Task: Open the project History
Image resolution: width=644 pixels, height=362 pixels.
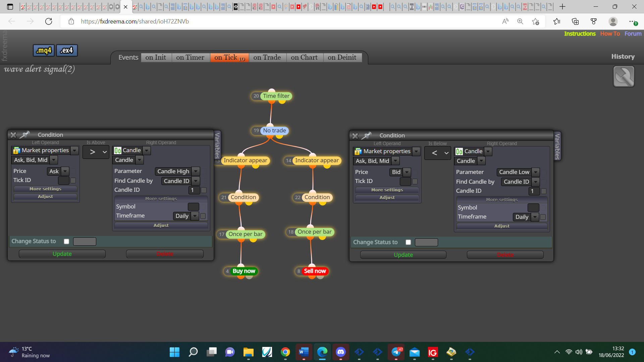Action: 623,57
